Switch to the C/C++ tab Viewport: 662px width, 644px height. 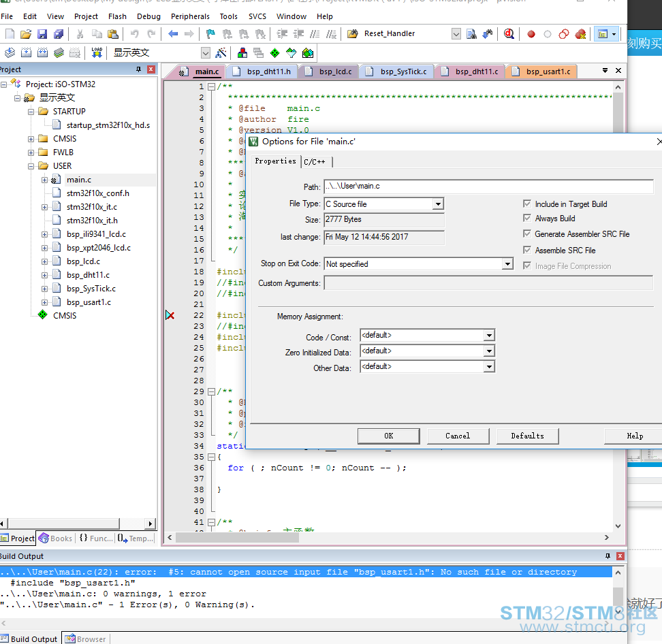[x=315, y=161]
